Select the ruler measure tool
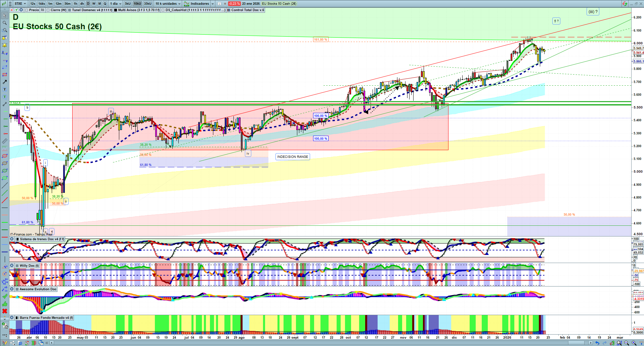Viewport: 644px width, 346px height. tap(5, 141)
